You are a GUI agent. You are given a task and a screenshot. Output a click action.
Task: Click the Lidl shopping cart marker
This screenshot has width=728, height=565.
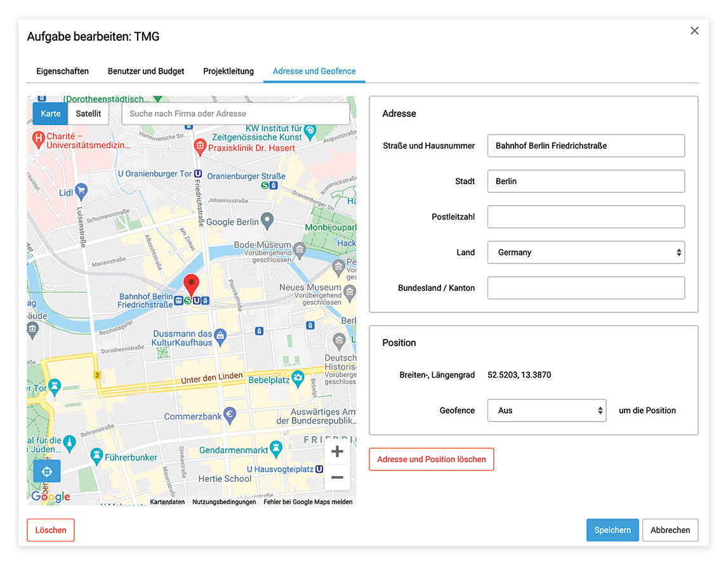point(81,191)
